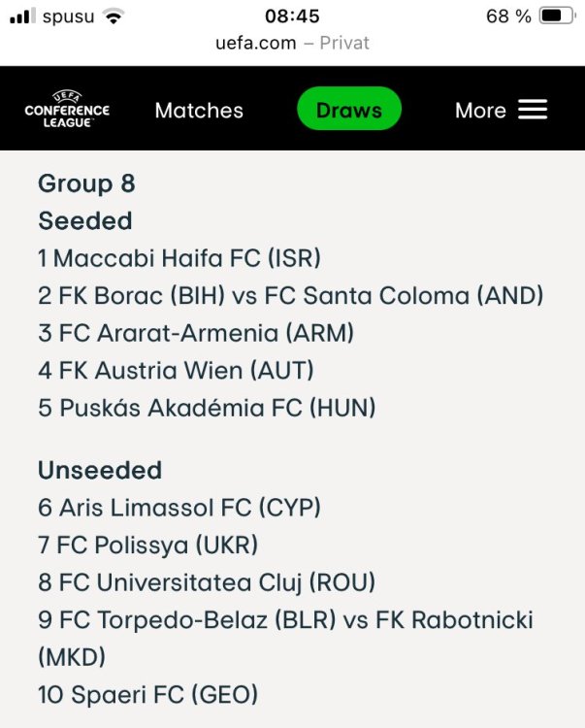Select Puskás Akadémia FC (HUN) entry
Viewport: 585px width, 728px height.
(207, 408)
